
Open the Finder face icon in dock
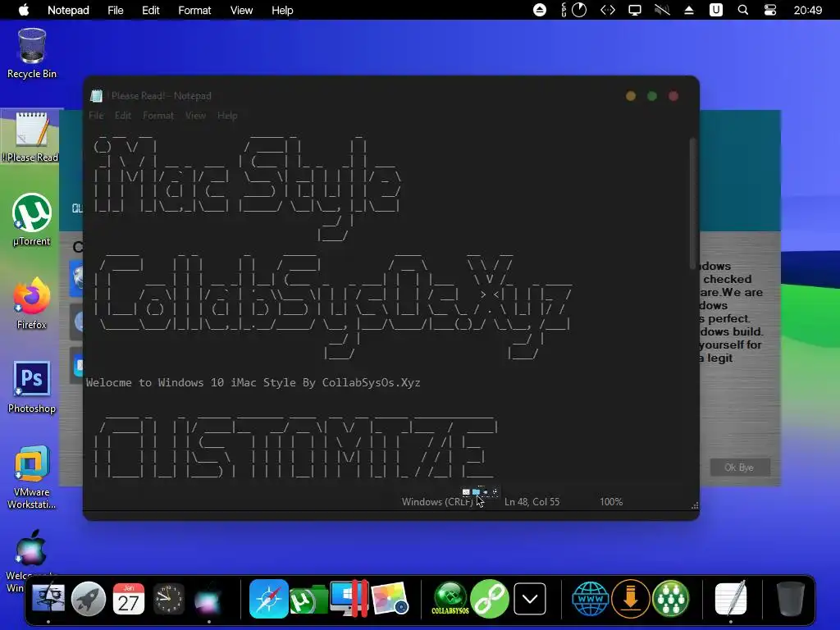point(48,598)
